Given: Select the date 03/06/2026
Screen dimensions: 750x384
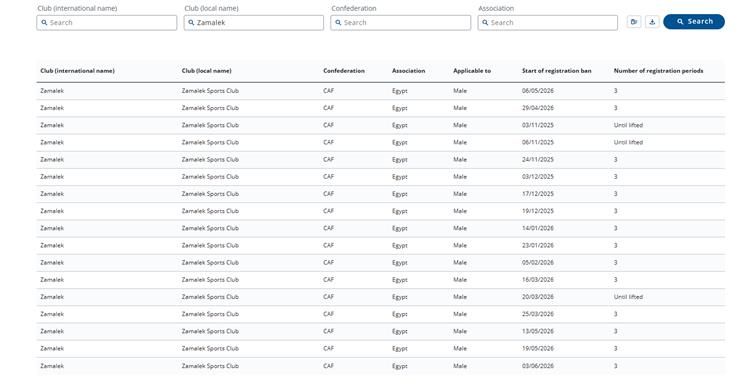Looking at the screenshot, I should (x=538, y=366).
